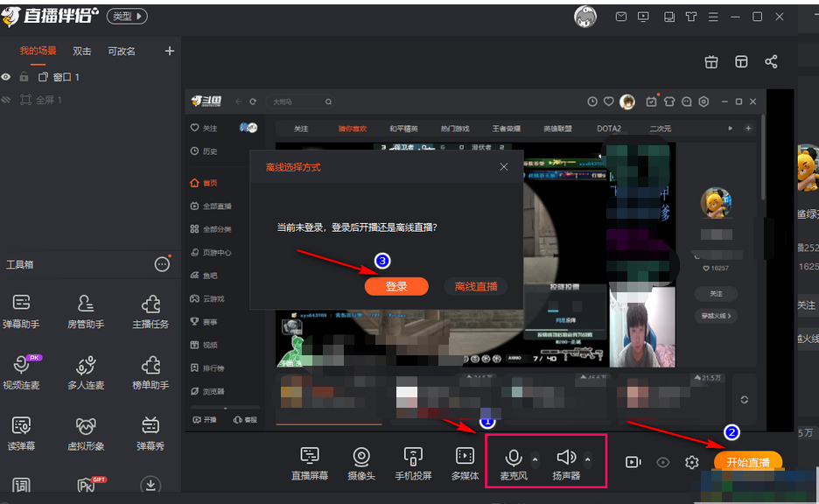Viewport: 819px width, 504px height.
Task: Select the 直播屏幕 screen capture source
Action: tap(311, 461)
